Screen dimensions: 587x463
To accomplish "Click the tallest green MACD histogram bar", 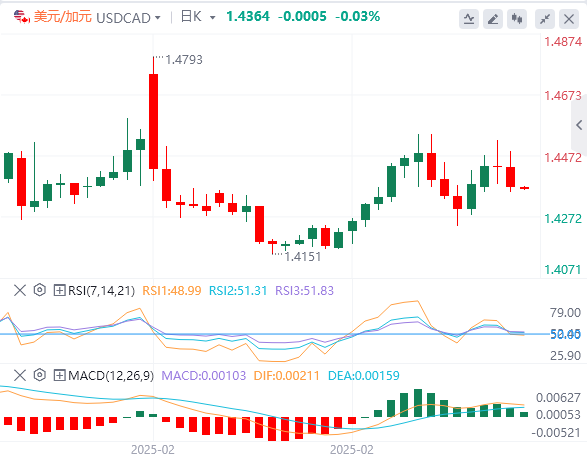I will [x=418, y=403].
